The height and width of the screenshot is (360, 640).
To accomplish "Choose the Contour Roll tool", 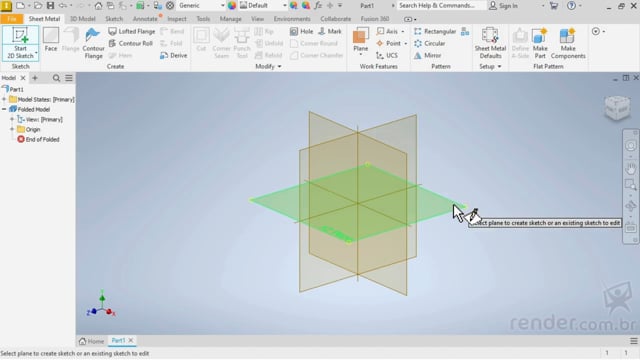I will 131,43.
